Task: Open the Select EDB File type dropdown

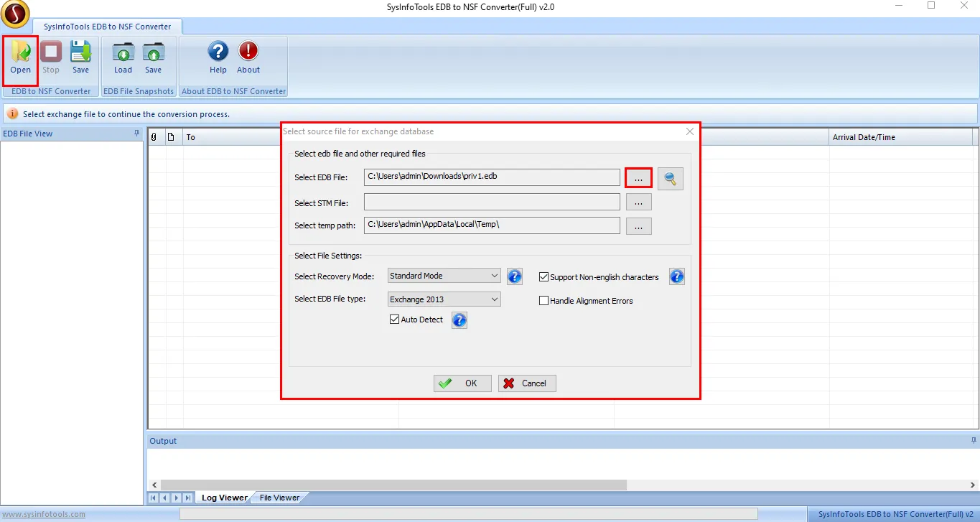Action: pyautogui.click(x=444, y=299)
